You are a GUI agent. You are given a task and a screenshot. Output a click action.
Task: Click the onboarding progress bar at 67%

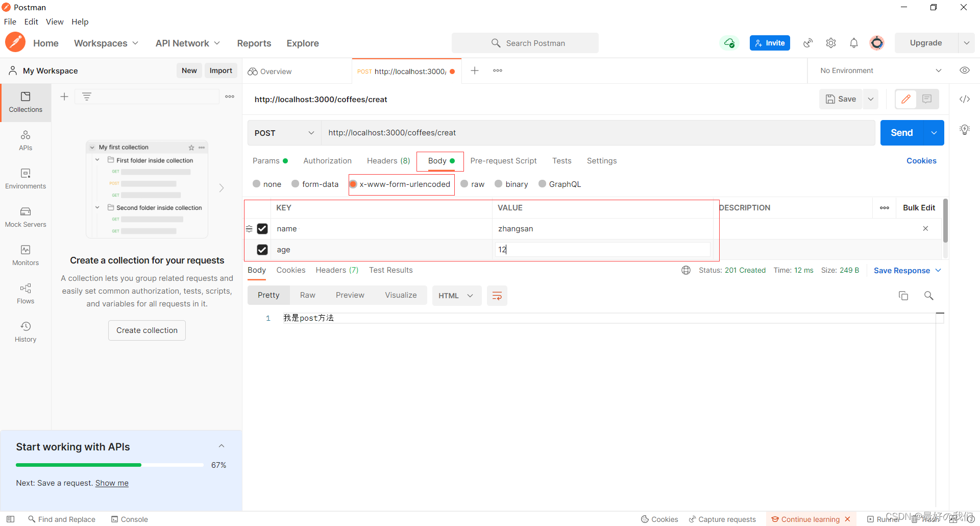[110, 465]
